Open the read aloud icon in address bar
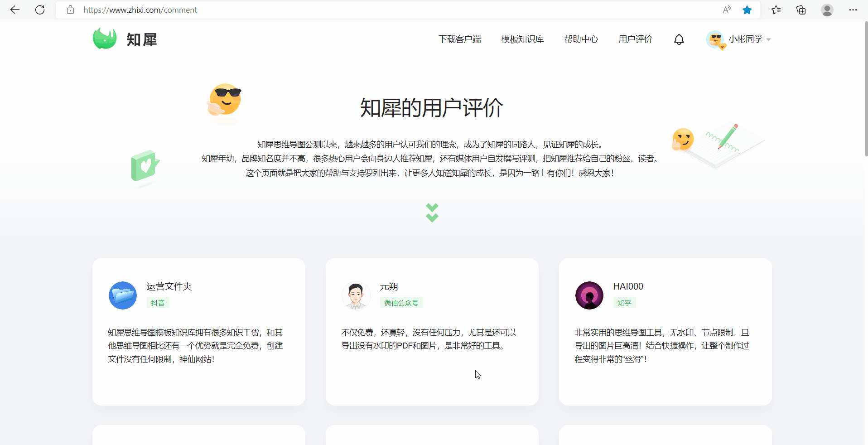 coord(727,10)
